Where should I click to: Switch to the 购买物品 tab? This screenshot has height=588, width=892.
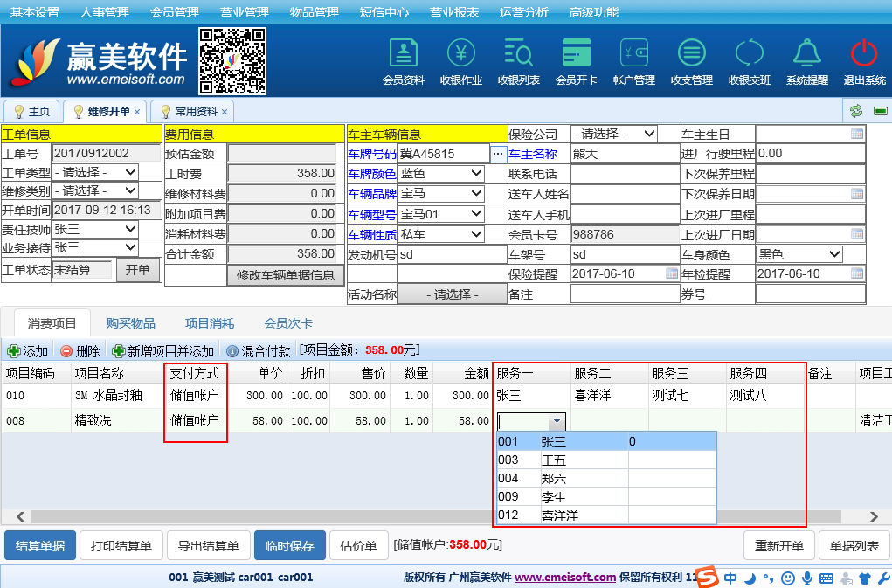coord(131,323)
